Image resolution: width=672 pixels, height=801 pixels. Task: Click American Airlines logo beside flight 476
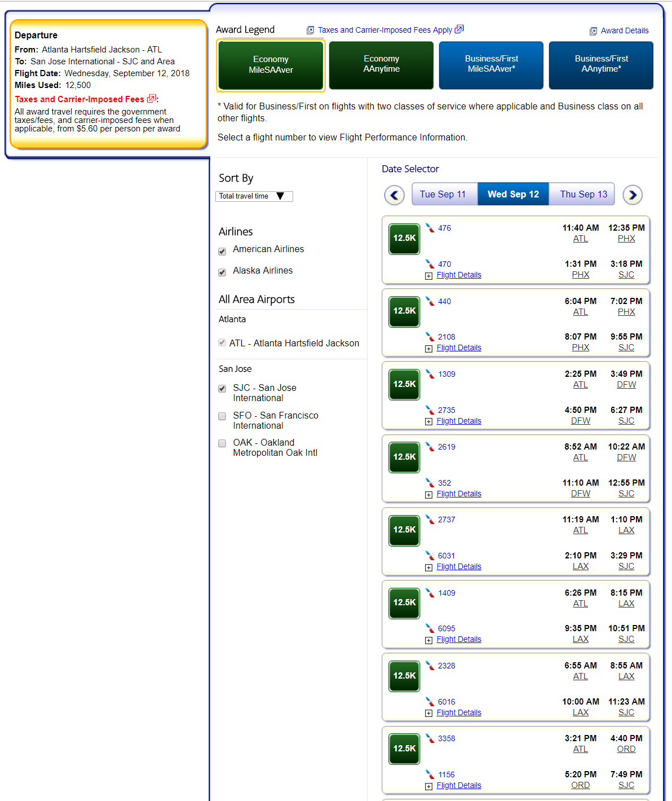pos(430,228)
